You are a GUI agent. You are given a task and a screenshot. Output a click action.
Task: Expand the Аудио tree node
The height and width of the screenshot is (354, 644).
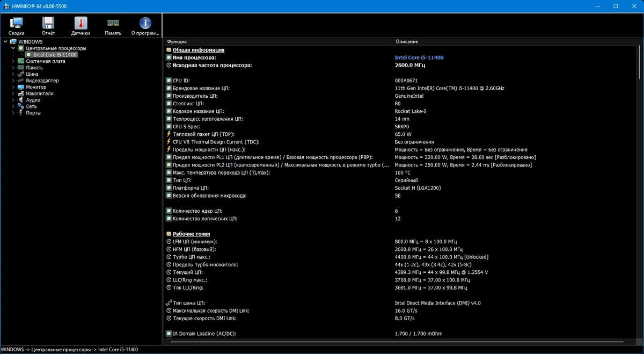[13, 100]
